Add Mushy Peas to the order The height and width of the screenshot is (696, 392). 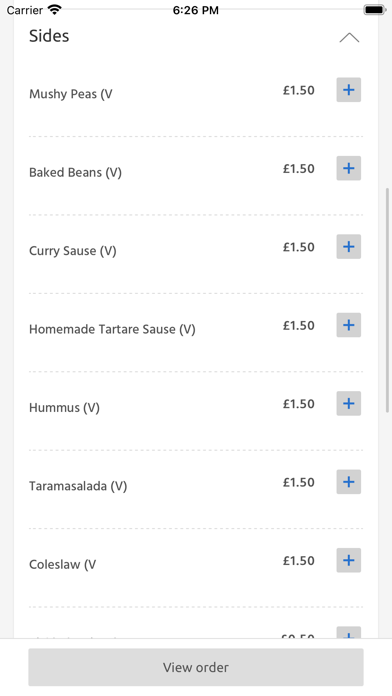[348, 90]
